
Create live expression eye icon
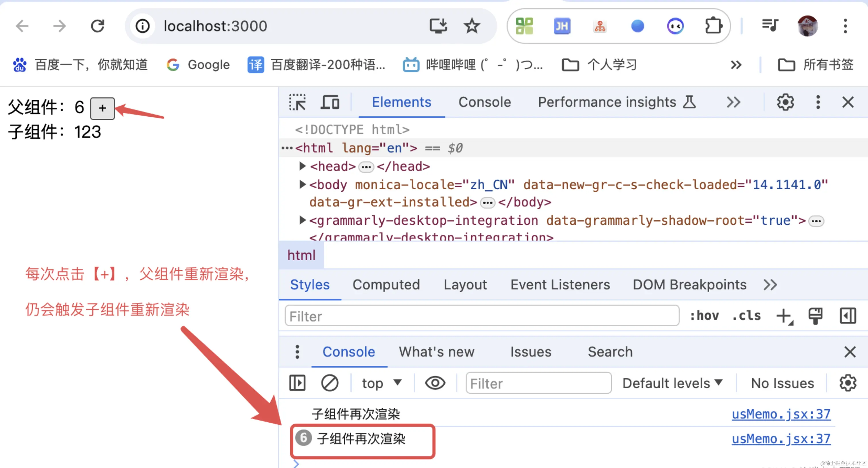tap(435, 383)
